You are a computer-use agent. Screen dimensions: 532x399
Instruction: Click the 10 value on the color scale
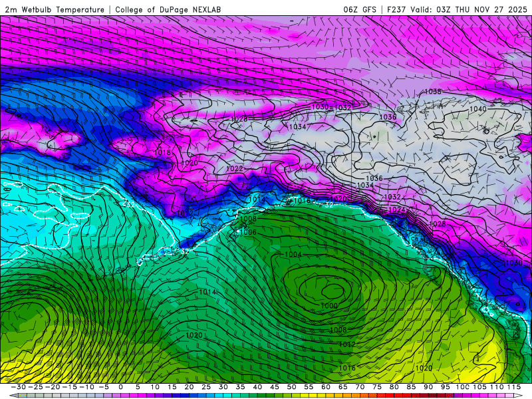point(155,387)
